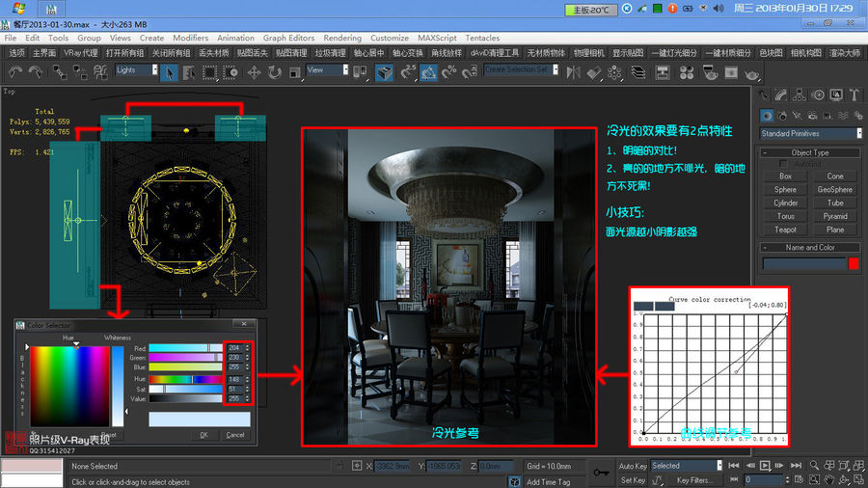The image size is (868, 488).
Task: Collapse the Object Type rollout
Action: (x=810, y=152)
